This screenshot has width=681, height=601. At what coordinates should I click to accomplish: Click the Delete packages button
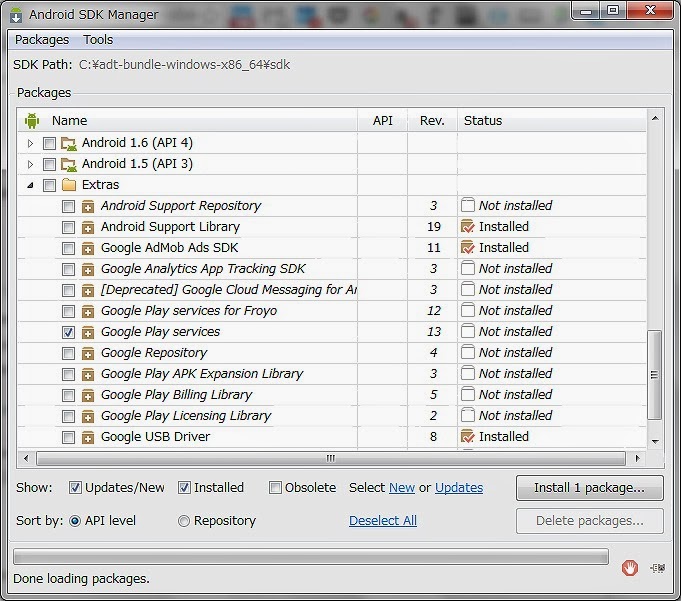[589, 521]
